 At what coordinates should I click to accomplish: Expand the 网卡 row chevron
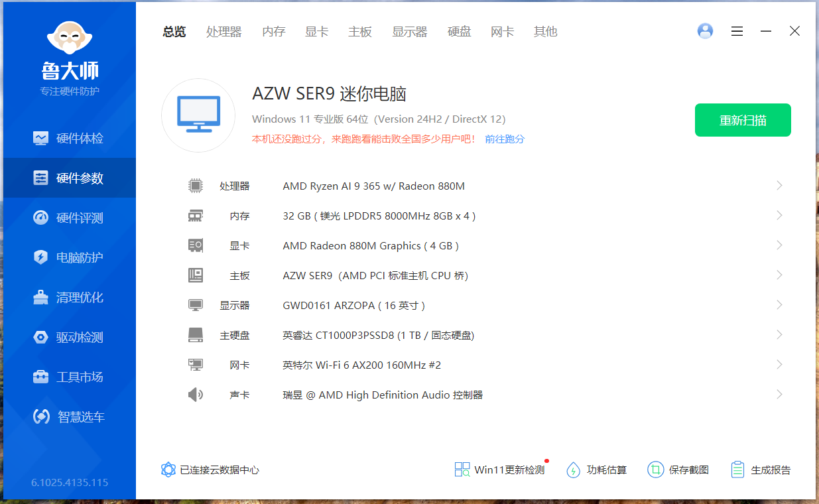779,365
